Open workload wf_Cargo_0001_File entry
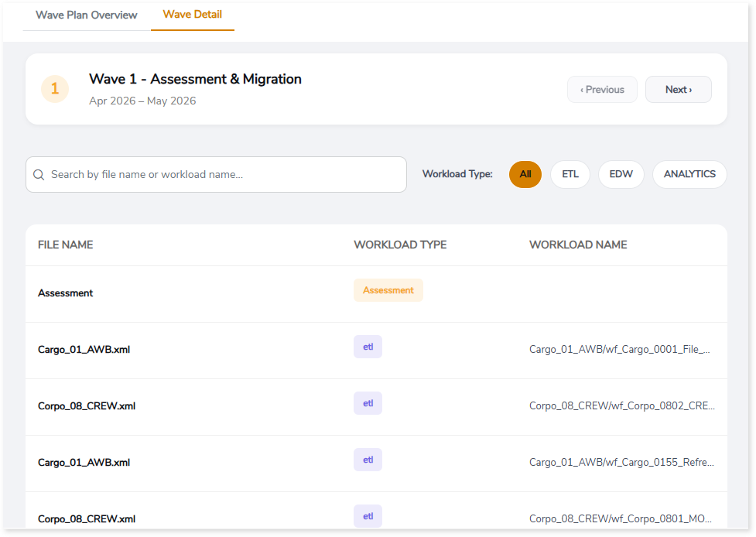 [x=619, y=350]
